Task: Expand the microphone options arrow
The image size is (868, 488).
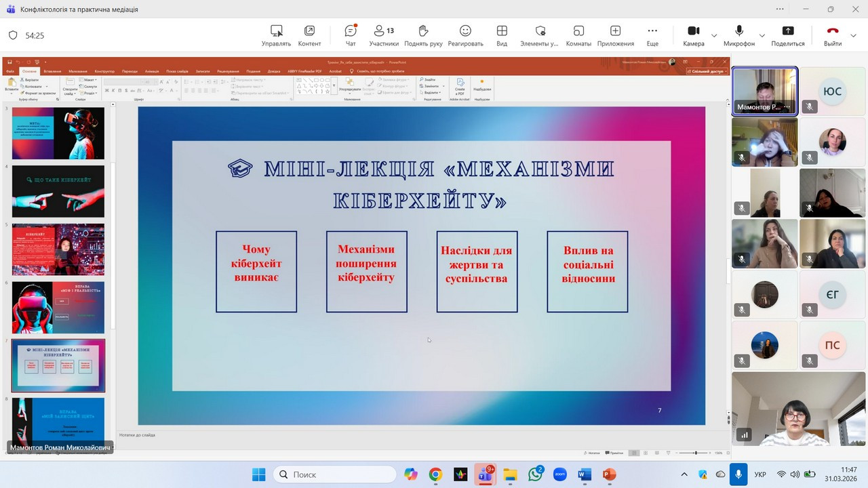Action: pos(762,35)
